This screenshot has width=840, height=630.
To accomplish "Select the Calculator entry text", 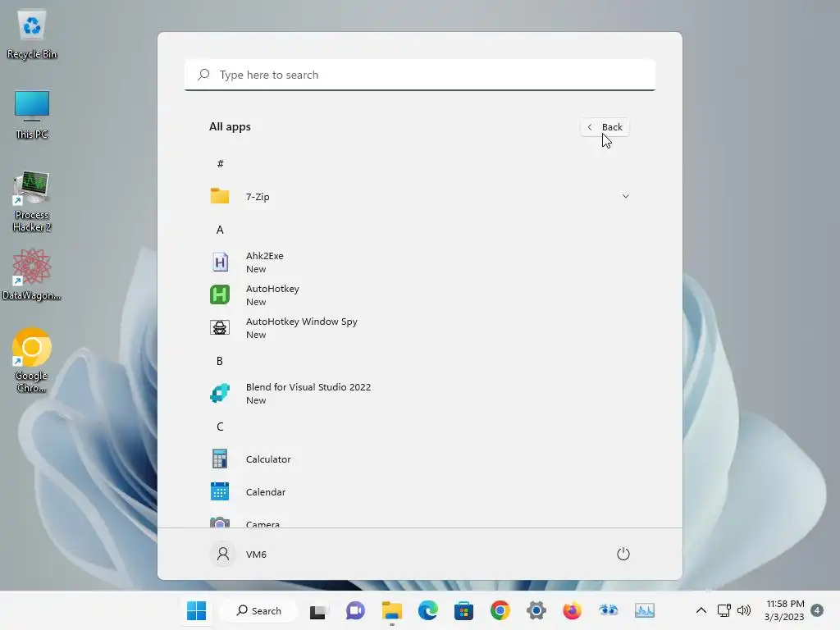I will point(268,459).
